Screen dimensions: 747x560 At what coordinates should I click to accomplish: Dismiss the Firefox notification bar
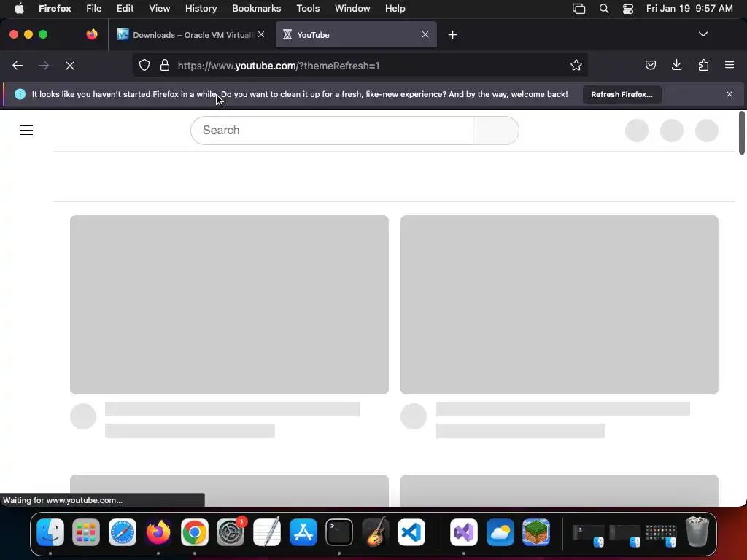click(x=729, y=94)
